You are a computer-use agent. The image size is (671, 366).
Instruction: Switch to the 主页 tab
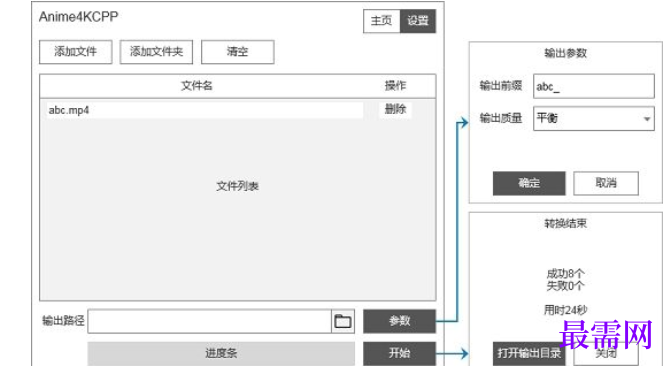[x=382, y=21]
